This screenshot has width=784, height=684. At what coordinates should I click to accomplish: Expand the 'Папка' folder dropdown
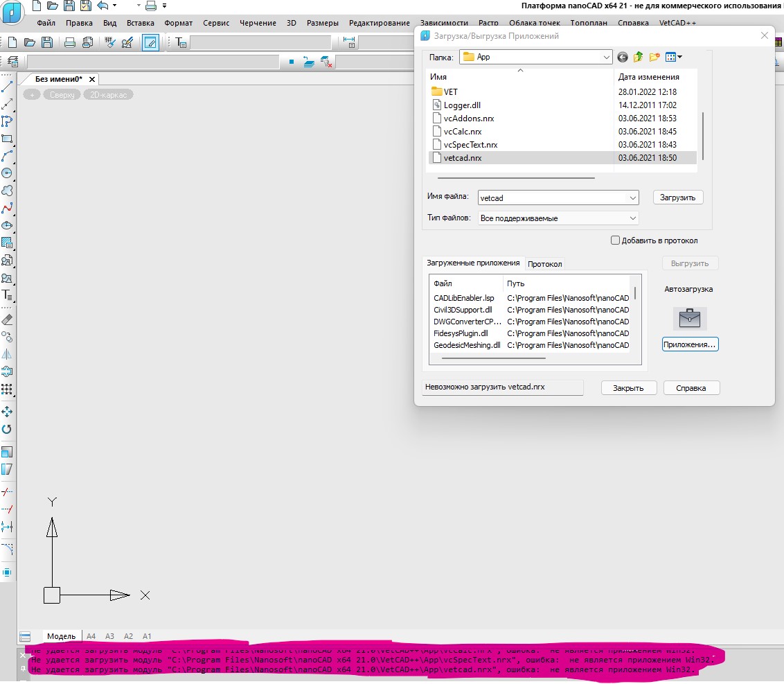tap(606, 57)
